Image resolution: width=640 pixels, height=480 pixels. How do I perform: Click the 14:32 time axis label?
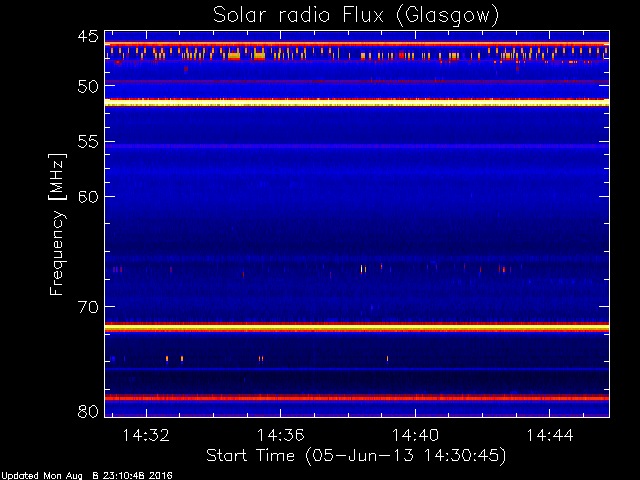point(146,436)
